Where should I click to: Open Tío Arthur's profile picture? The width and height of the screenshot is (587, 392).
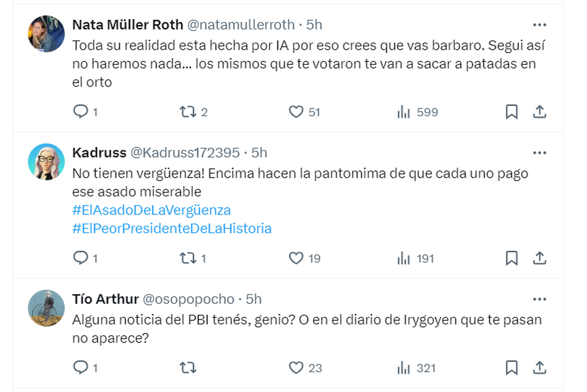(x=46, y=308)
